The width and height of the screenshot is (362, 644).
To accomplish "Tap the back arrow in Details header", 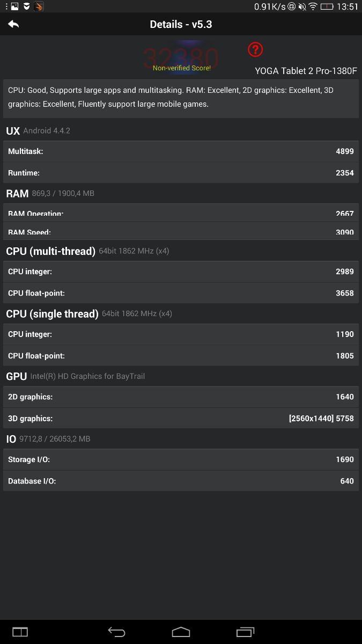I will coord(13,25).
